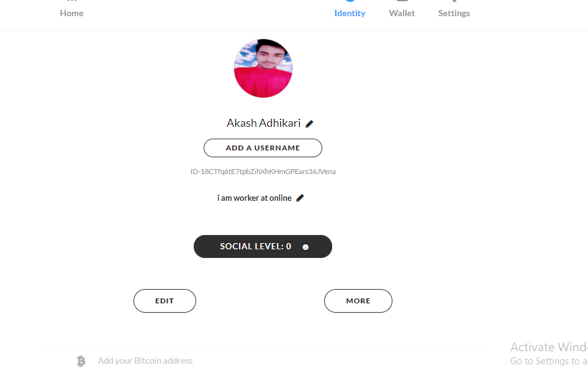Click the pencil icon next to the bio text
The width and height of the screenshot is (588, 373).
pos(301,198)
